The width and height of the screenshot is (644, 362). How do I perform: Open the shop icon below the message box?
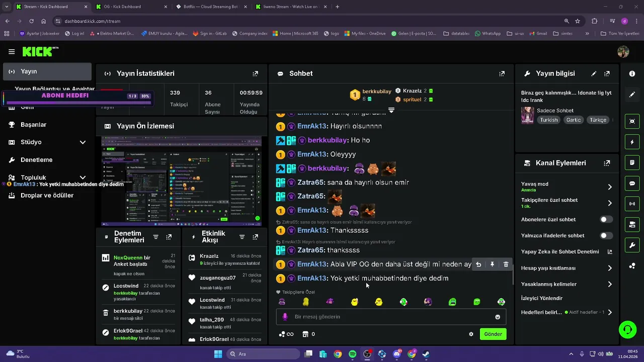(x=305, y=334)
